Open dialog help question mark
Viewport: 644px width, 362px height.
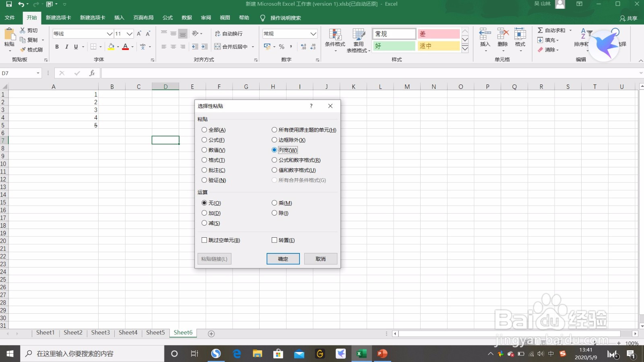(311, 106)
